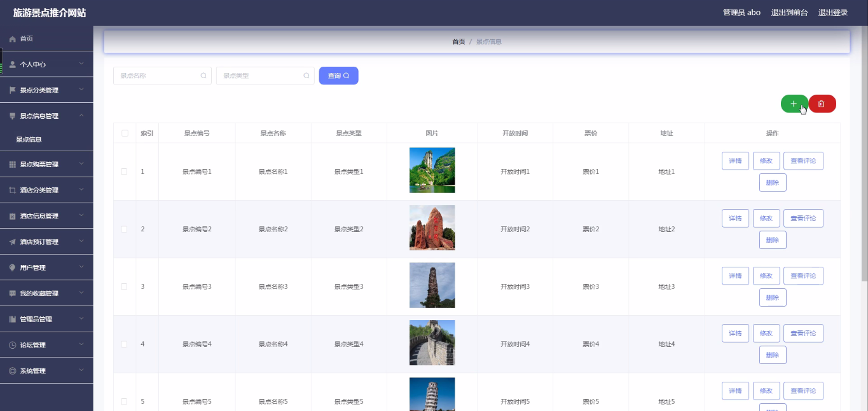Click the red trash delete button
The width and height of the screenshot is (868, 411).
click(x=822, y=104)
